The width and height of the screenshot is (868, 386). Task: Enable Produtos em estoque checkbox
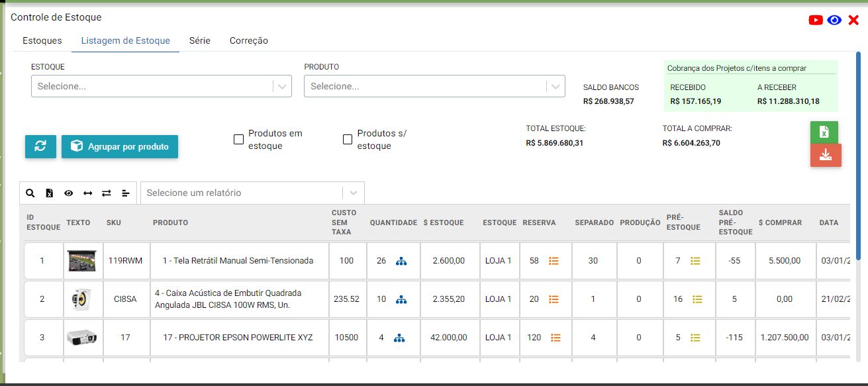239,140
